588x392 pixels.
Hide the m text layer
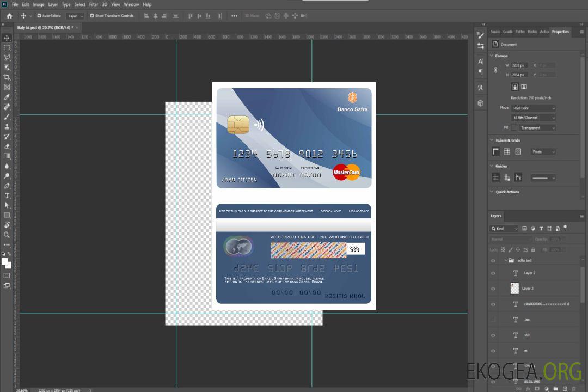493,351
